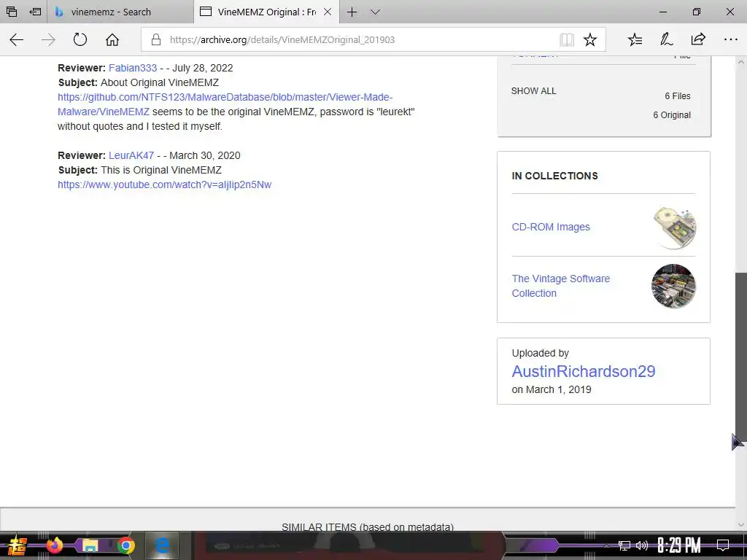Open the volume tray icon
This screenshot has height=560, width=747.
(642, 545)
